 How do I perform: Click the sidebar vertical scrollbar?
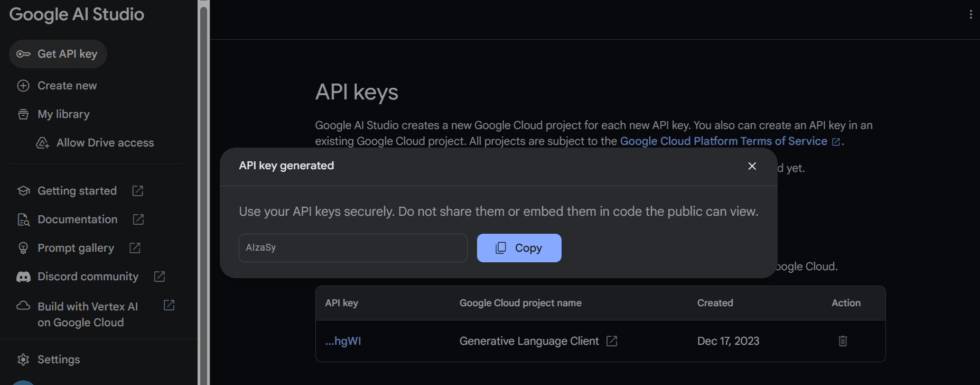(203, 190)
